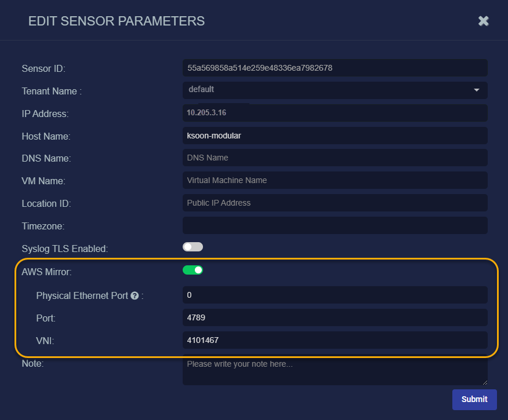Open the Tenant Name dropdown

335,90
